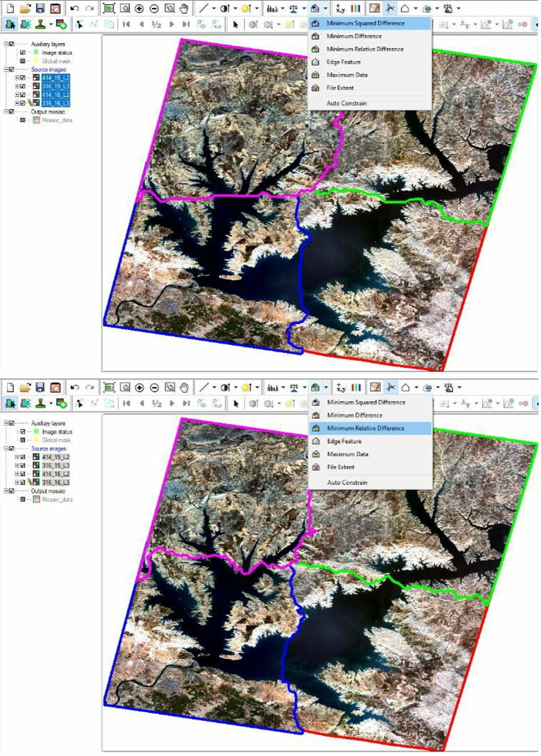This screenshot has height=756, width=541.
Task: Click Redo arrow in upper screenshot toolbar
Action: coord(90,8)
